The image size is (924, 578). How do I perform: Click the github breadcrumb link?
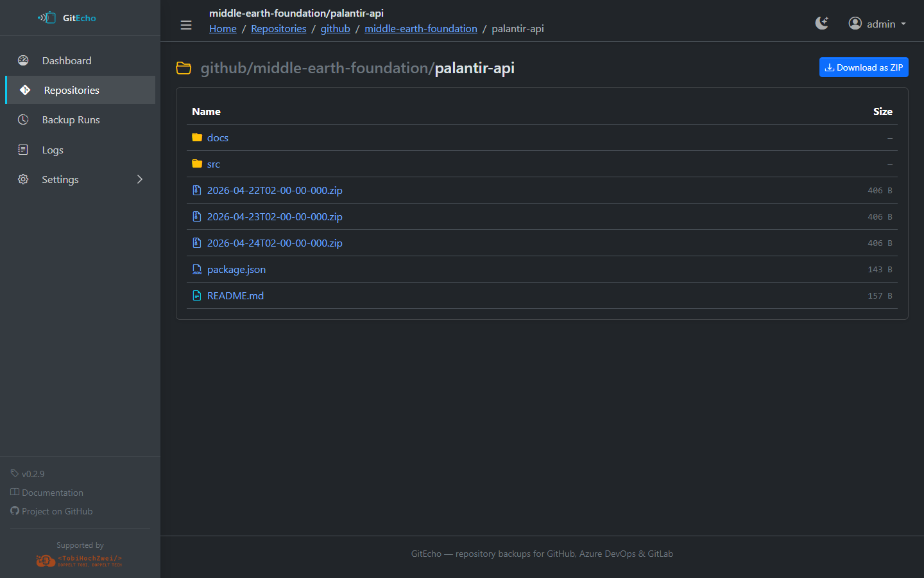pos(335,28)
